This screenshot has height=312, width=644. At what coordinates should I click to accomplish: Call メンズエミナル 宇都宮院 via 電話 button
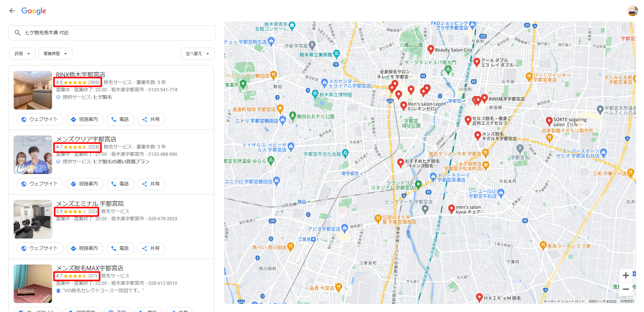pyautogui.click(x=120, y=248)
